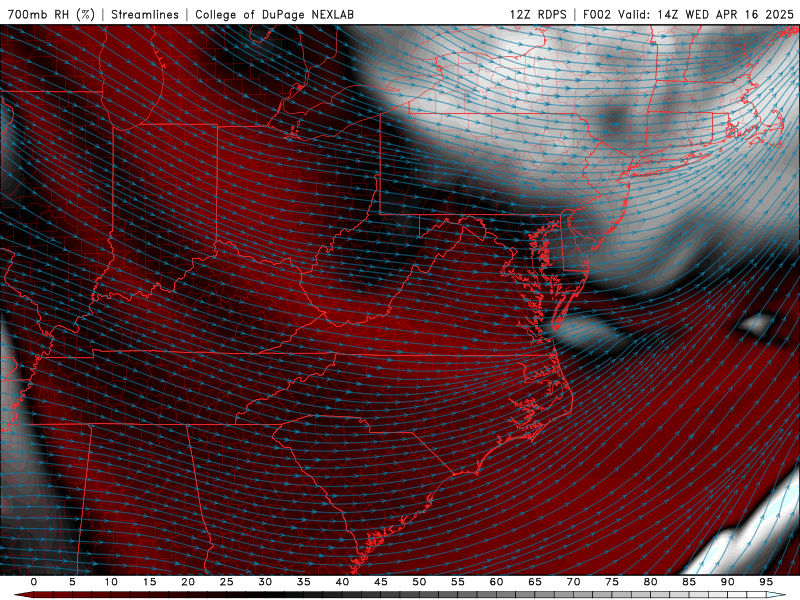This screenshot has width=800, height=600.
Task: Click the 80 label on the colorbar
Action: (651, 582)
